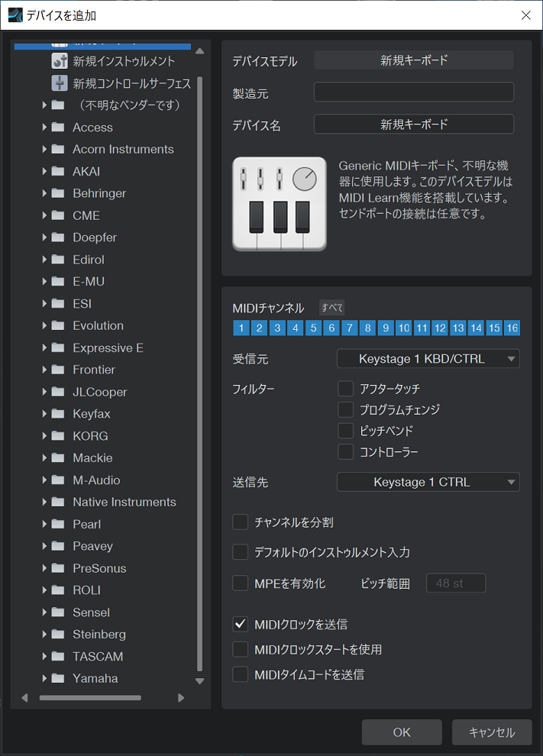Click the Access folder icon
Image resolution: width=543 pixels, height=756 pixels.
coord(58,128)
